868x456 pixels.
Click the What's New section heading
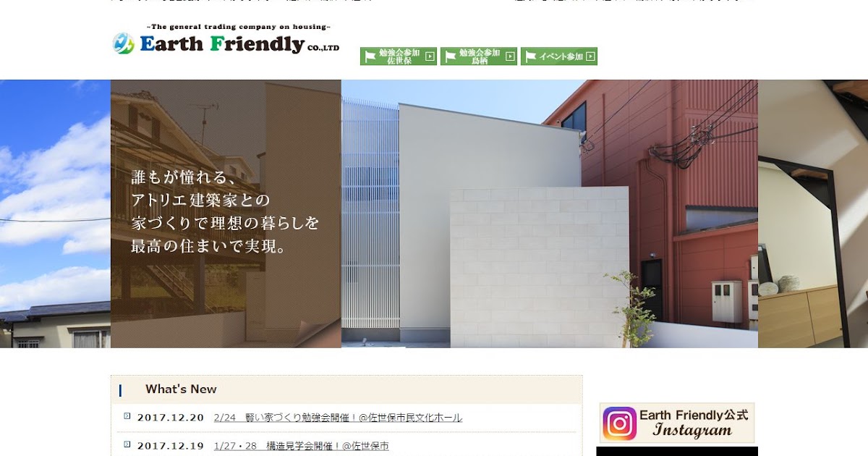181,389
